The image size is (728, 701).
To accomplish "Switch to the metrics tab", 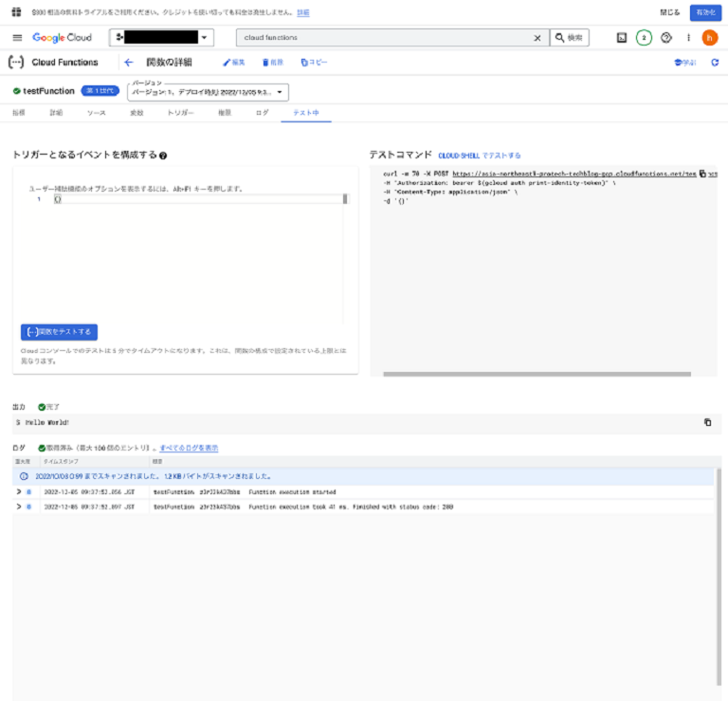I will pyautogui.click(x=19, y=113).
